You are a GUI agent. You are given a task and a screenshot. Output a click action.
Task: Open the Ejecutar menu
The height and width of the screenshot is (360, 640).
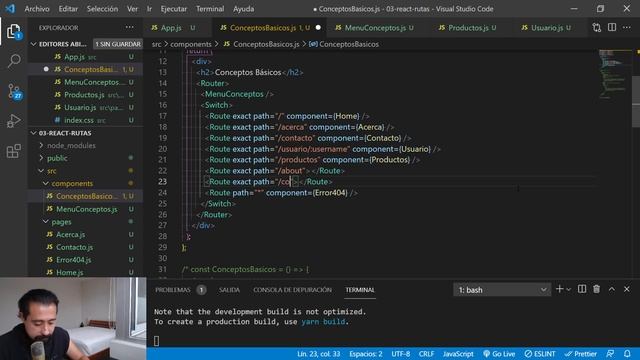pyautogui.click(x=174, y=9)
